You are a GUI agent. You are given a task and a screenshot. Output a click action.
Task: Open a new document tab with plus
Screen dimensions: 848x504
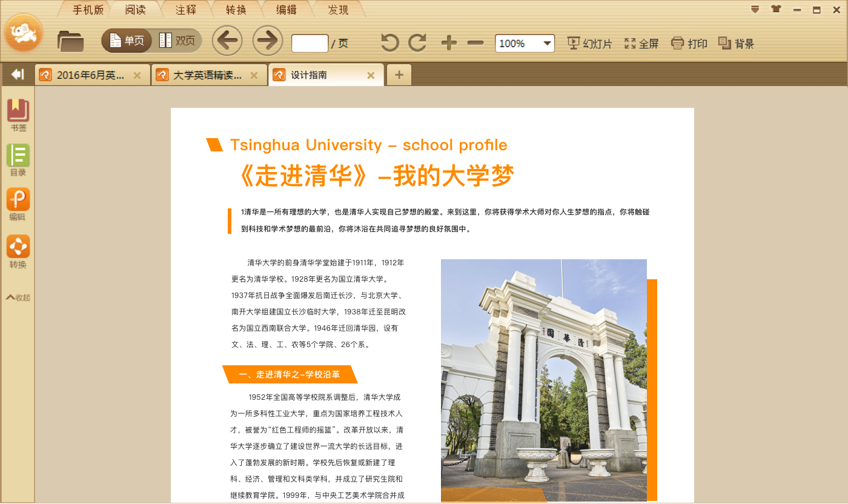coord(399,75)
